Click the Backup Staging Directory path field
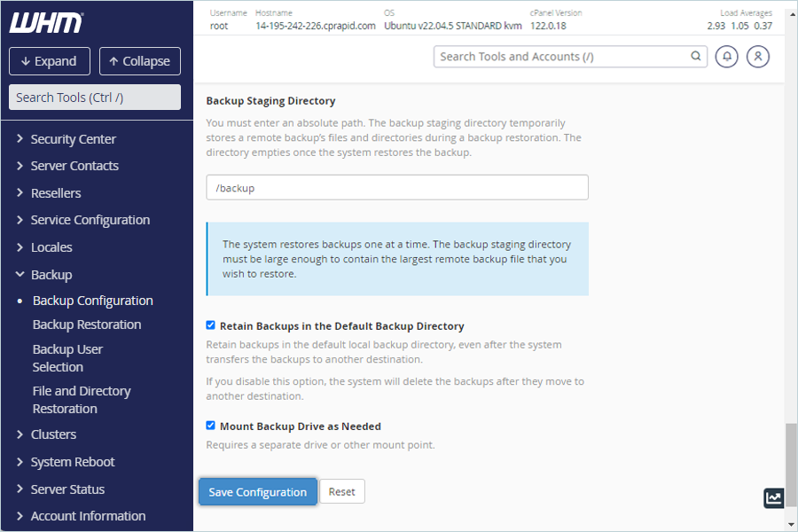798x532 pixels. click(x=397, y=187)
